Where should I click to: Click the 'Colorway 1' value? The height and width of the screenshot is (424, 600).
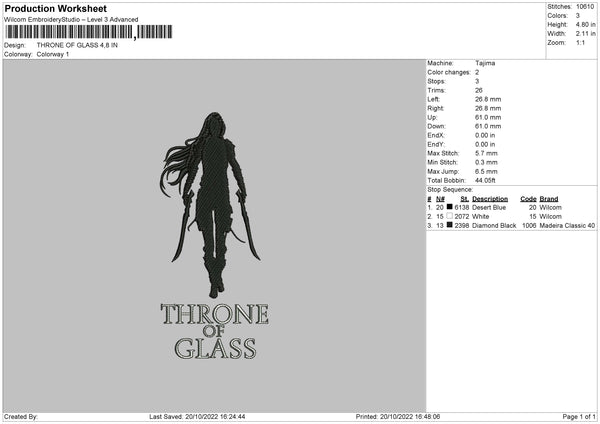pos(53,54)
